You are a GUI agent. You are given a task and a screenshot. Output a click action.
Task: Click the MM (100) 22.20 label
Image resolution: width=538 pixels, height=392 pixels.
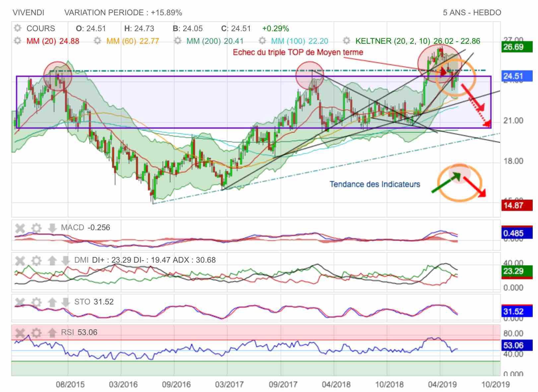tap(300, 41)
